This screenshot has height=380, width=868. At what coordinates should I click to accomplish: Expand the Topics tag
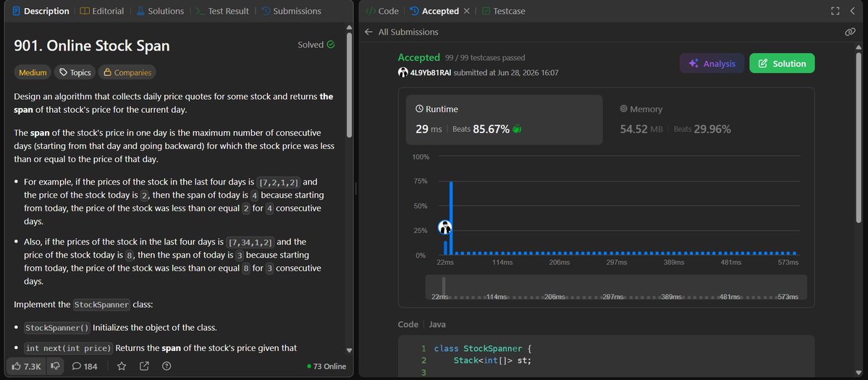click(75, 72)
